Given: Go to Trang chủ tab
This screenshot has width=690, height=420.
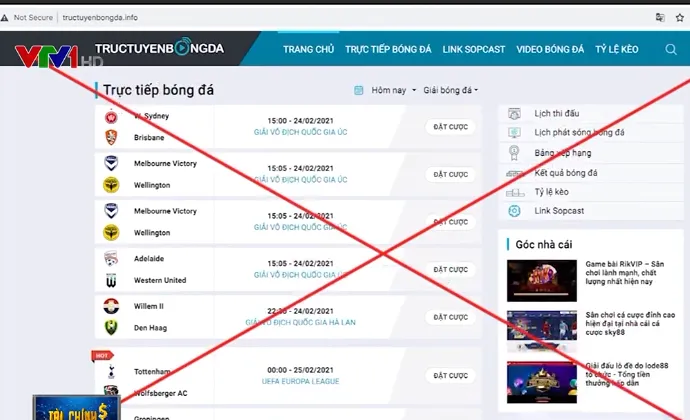Looking at the screenshot, I should coord(308,49).
